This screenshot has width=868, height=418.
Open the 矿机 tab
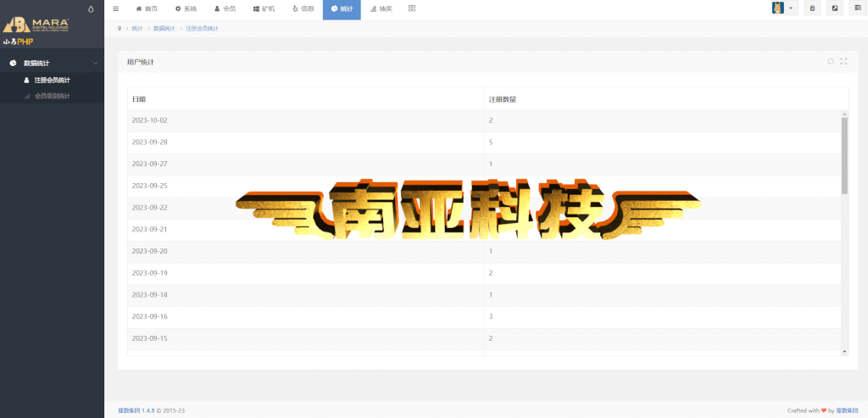(264, 8)
